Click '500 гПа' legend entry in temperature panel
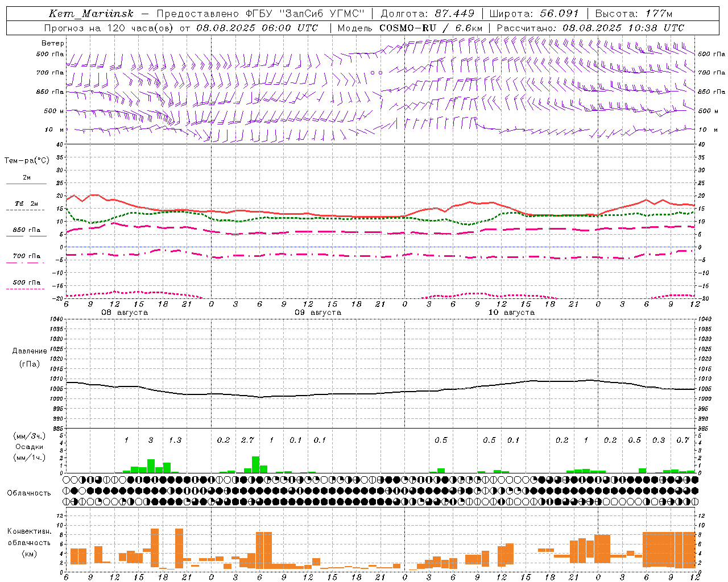Image resolution: width=728 pixels, height=582 pixels. [27, 282]
